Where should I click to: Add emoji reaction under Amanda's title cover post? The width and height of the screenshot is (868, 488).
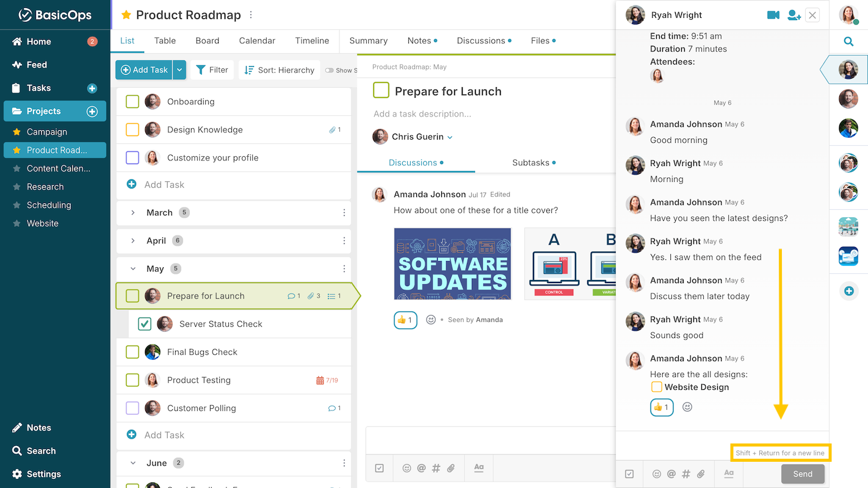pos(431,320)
